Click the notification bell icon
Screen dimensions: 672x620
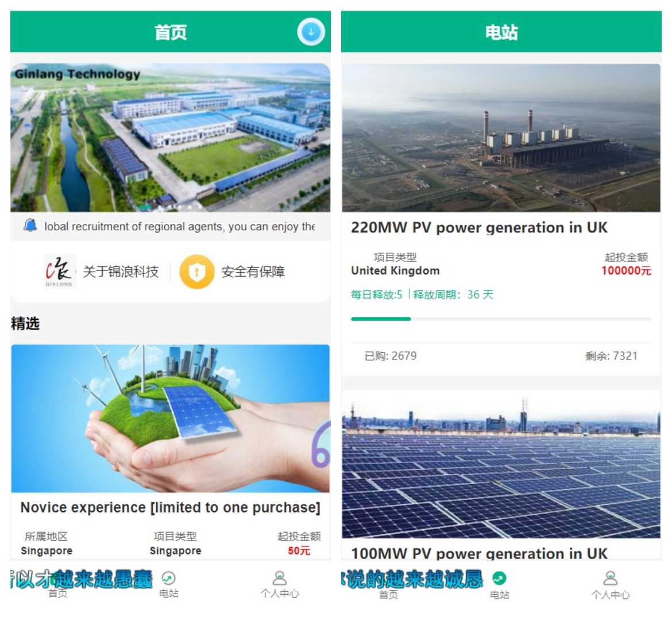pos(30,225)
